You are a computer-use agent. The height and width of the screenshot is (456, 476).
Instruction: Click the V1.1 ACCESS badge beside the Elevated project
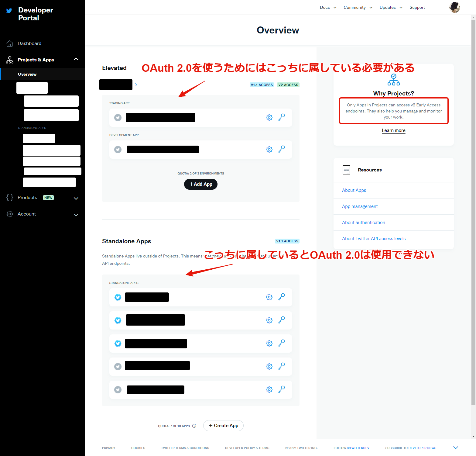pos(262,85)
